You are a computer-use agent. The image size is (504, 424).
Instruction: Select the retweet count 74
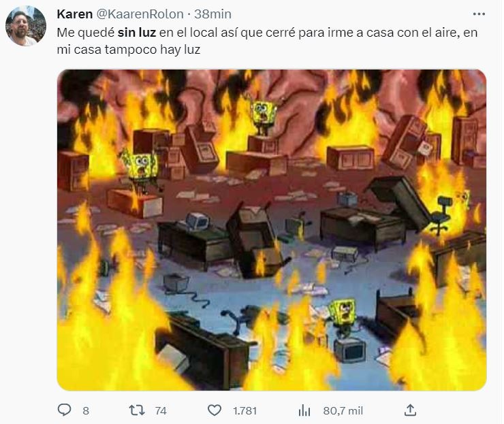point(161,411)
